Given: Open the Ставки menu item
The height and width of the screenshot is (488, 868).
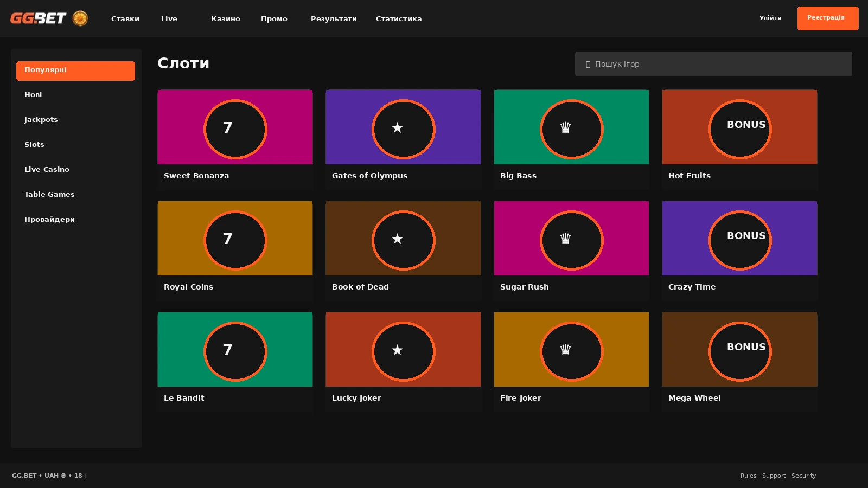Looking at the screenshot, I should pos(125,18).
